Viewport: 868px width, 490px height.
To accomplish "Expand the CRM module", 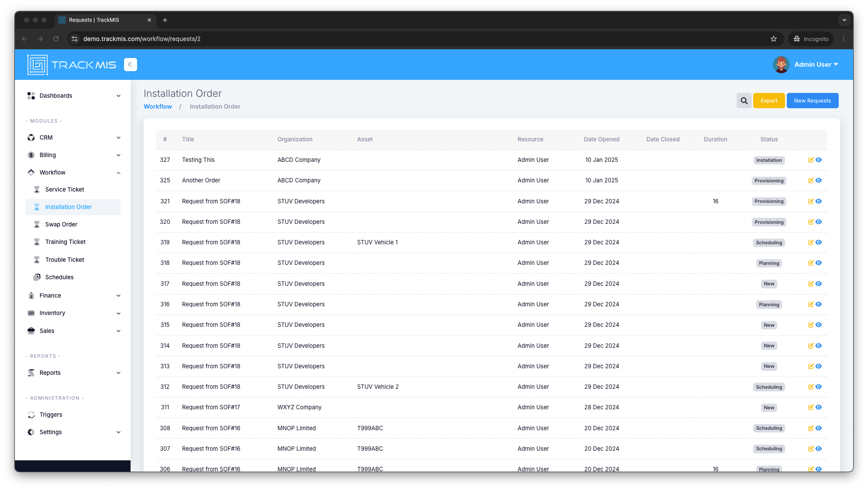I will (73, 137).
